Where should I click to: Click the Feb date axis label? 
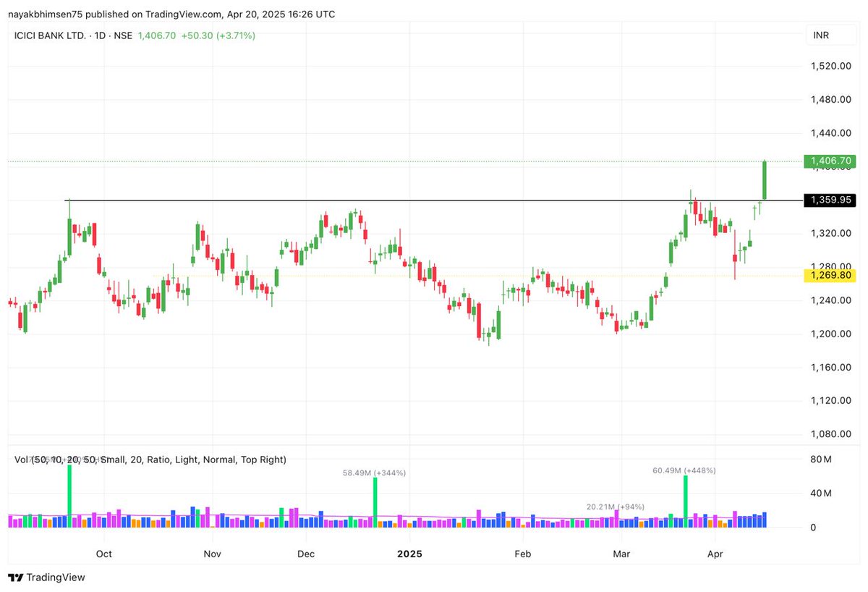click(522, 554)
